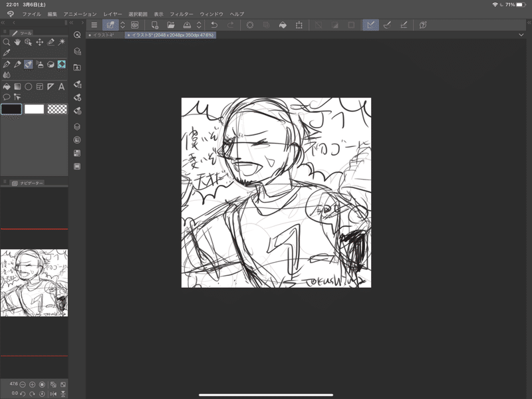Zoom out the navigator view

pos(23,384)
